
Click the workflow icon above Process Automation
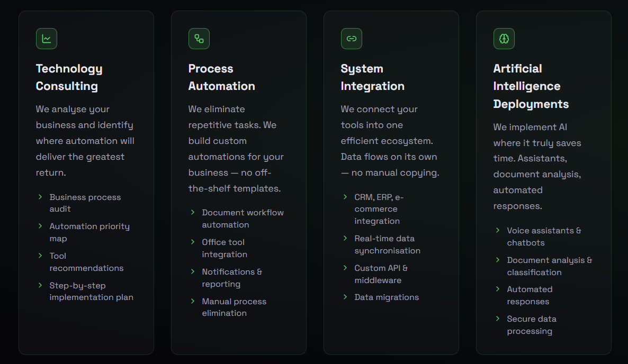point(199,39)
